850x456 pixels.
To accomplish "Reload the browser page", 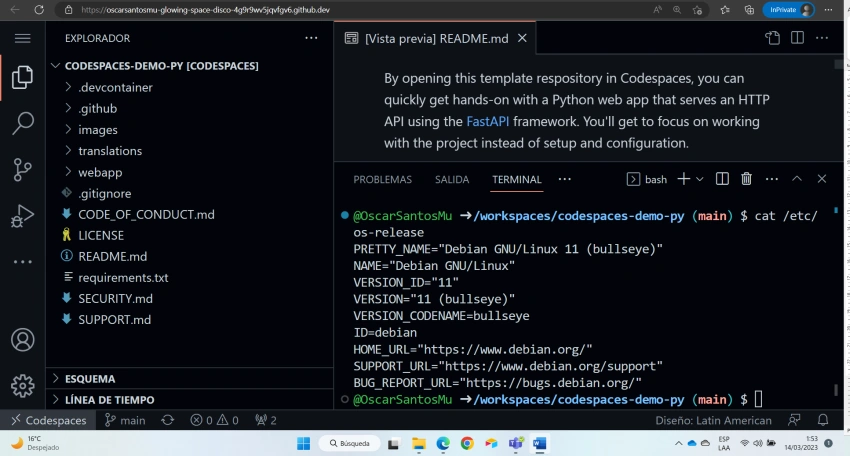I will [x=39, y=10].
